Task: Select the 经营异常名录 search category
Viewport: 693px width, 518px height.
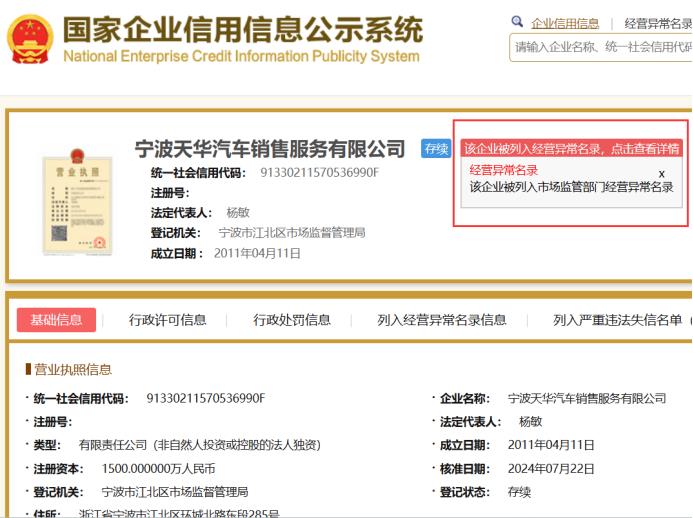Action: coord(658,23)
